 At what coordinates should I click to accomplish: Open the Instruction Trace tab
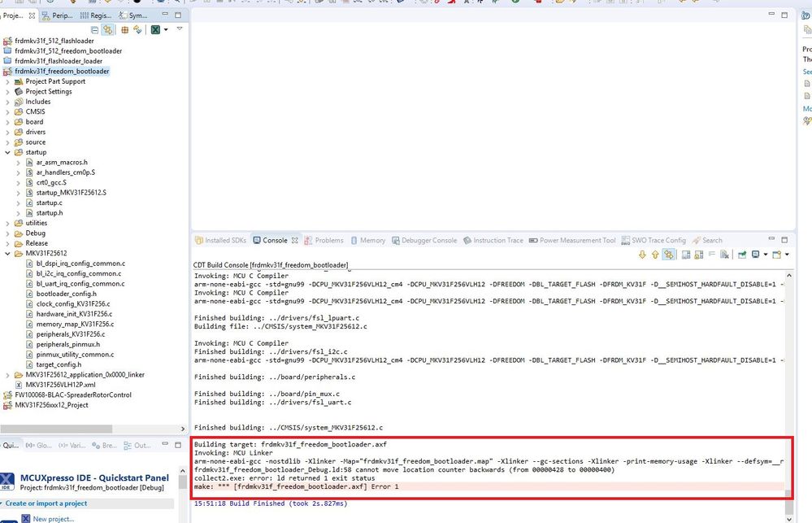point(493,241)
